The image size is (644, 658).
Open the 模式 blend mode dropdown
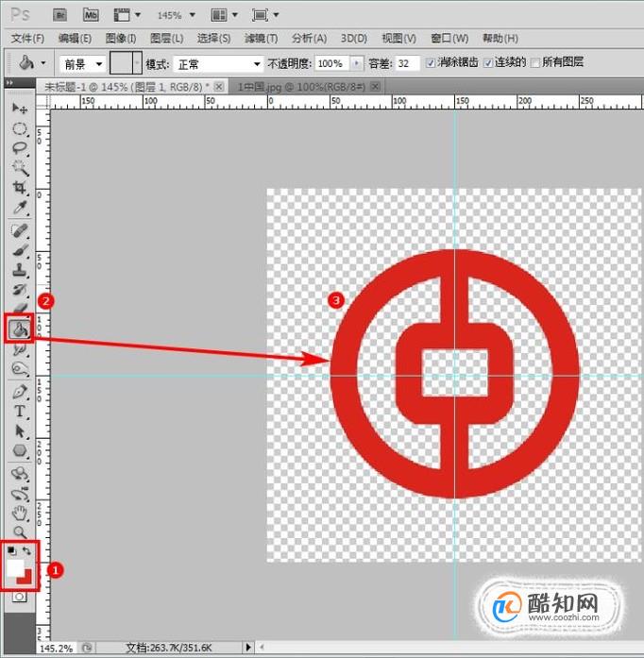pos(219,64)
